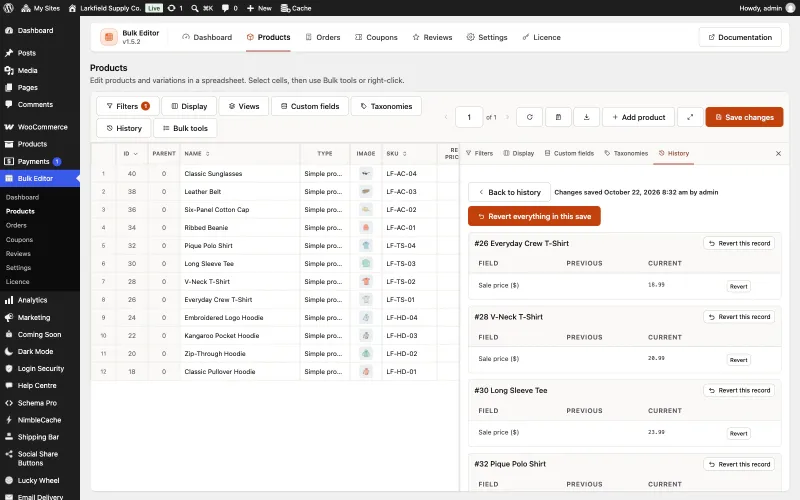The width and height of the screenshot is (800, 500).
Task: Open the Settings tab
Action: [487, 37]
